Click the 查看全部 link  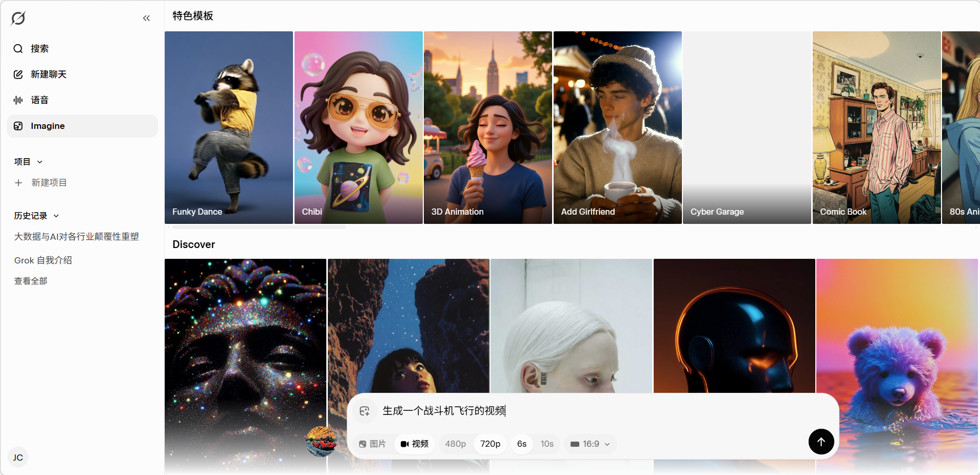click(x=31, y=281)
